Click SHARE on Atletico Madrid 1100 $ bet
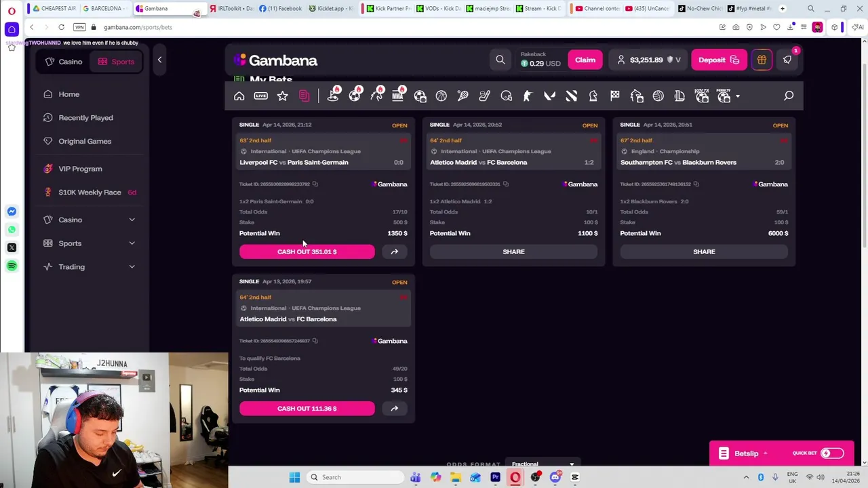Screen dimensions: 868x488 513,251
